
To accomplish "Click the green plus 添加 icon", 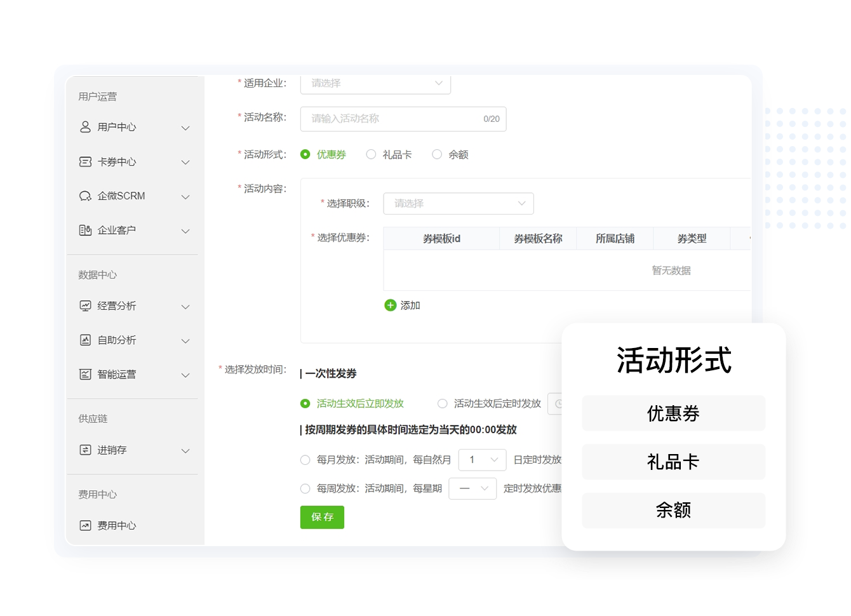I will (x=391, y=305).
